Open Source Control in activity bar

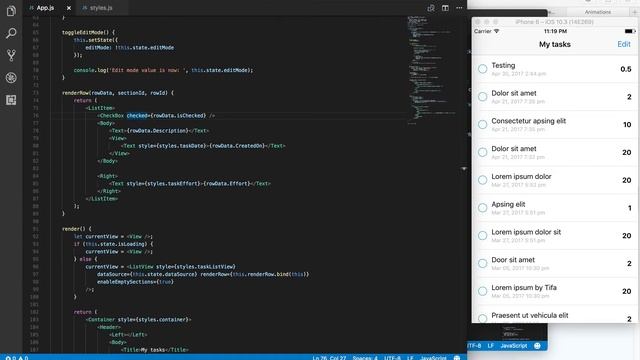coord(11,55)
